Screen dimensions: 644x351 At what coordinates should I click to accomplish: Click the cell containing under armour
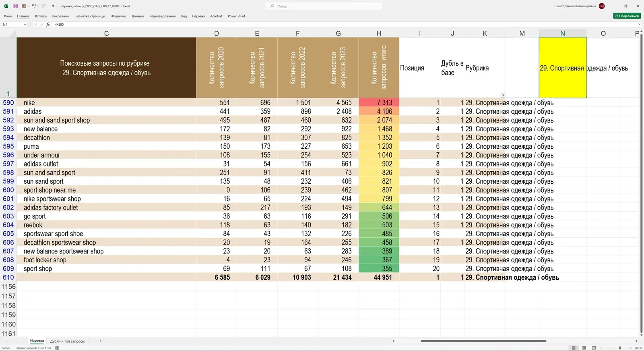pyautogui.click(x=106, y=155)
